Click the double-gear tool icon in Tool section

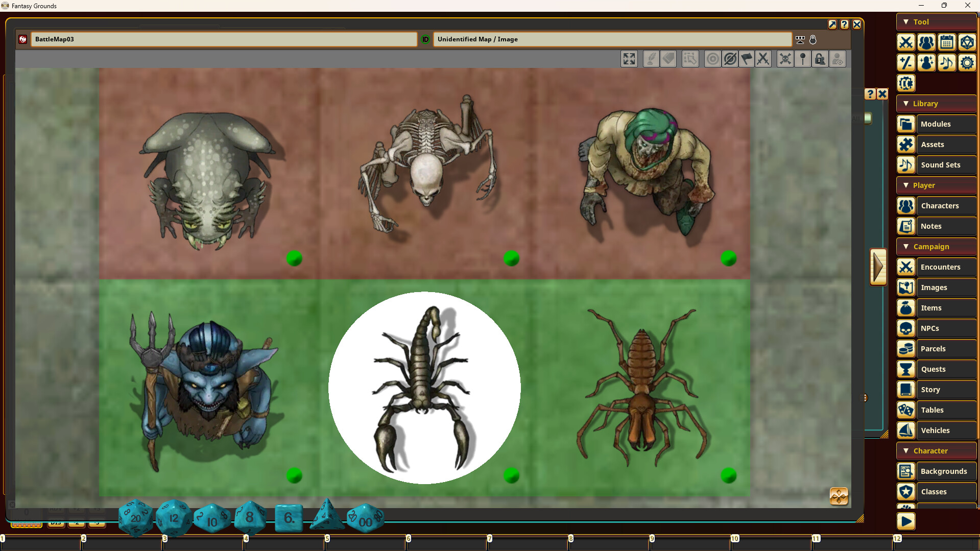point(906,83)
